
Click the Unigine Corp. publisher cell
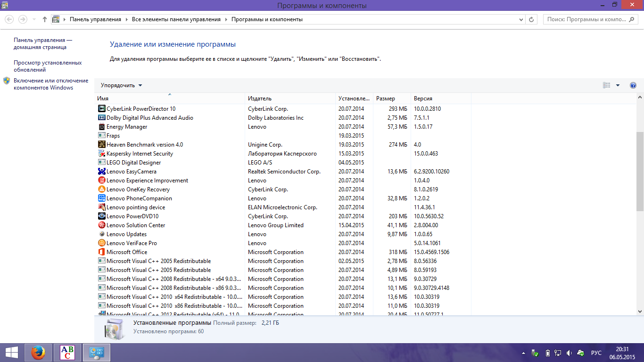(x=265, y=145)
